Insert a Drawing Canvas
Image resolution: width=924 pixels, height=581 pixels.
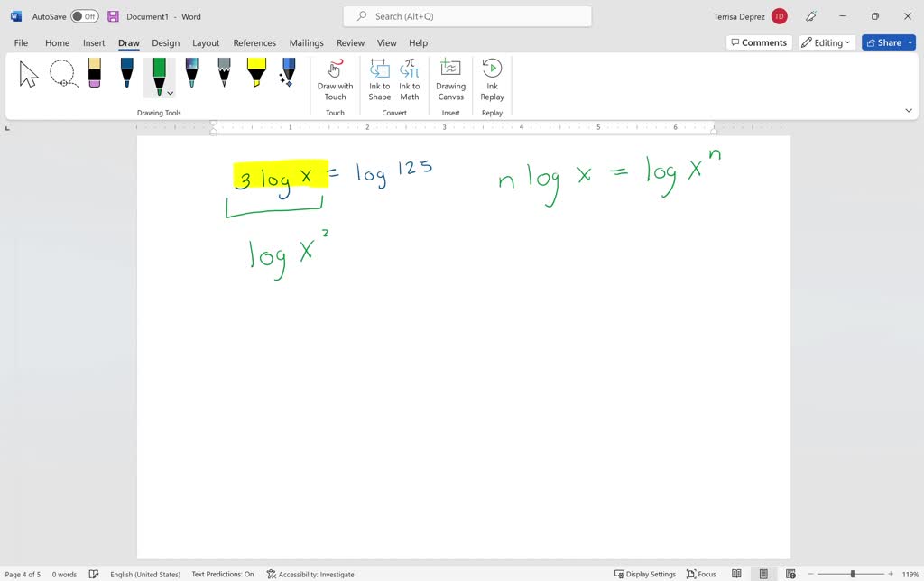(x=450, y=79)
